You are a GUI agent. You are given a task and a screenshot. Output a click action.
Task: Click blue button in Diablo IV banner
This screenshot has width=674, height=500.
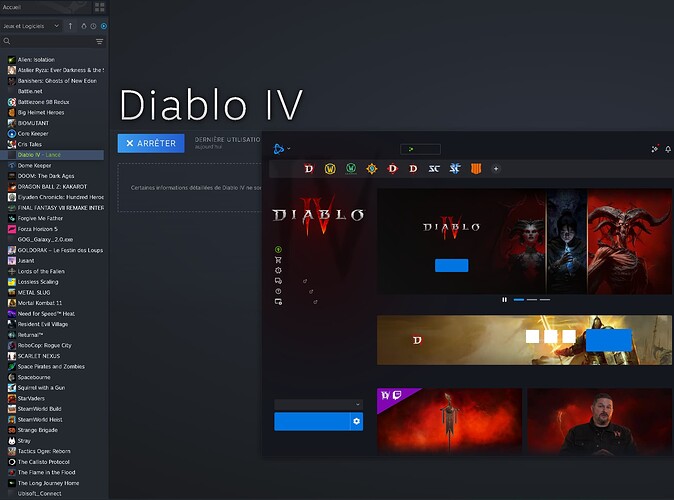click(451, 265)
